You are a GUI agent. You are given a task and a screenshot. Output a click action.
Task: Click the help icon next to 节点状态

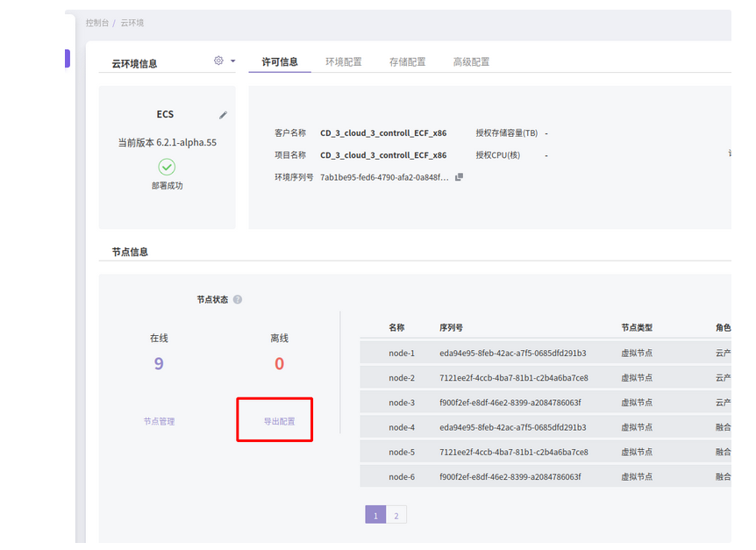point(238,300)
